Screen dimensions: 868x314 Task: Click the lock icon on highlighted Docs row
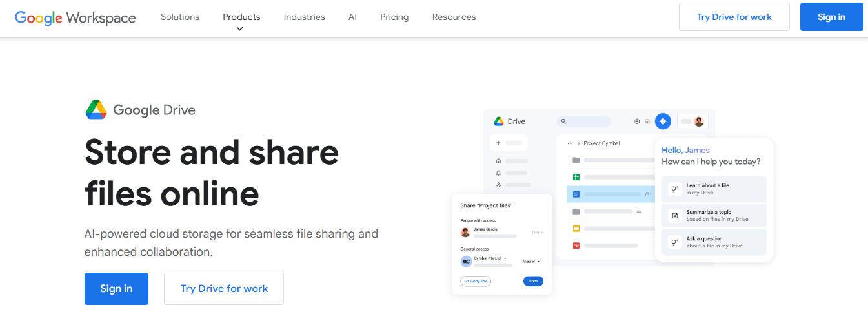[x=647, y=194]
